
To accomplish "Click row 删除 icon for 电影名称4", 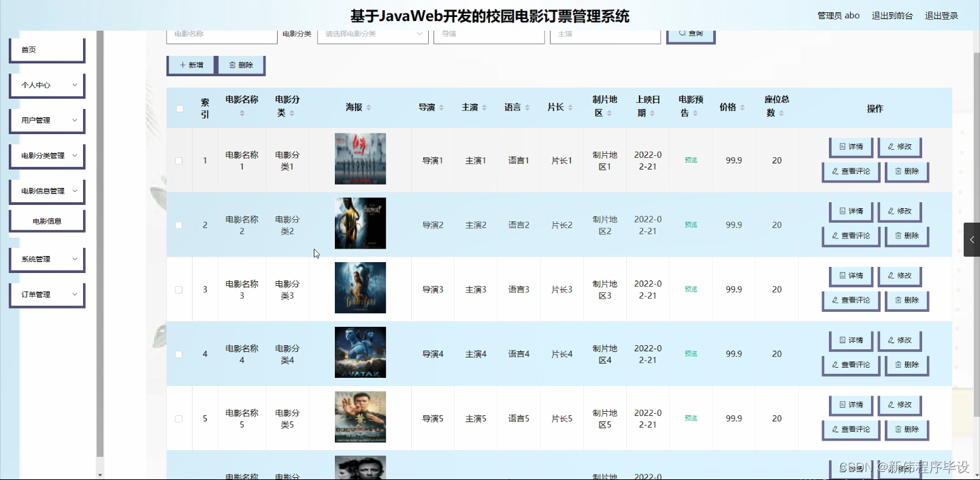I will click(x=906, y=365).
